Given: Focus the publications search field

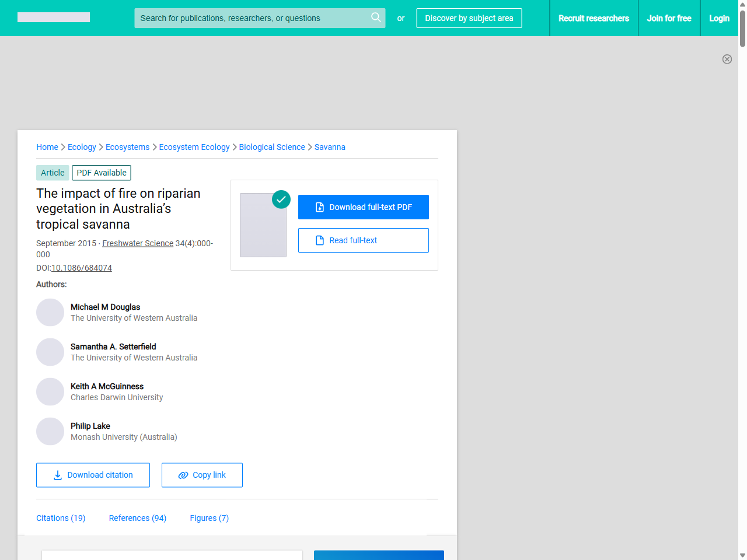Looking at the screenshot, I should click(x=251, y=18).
